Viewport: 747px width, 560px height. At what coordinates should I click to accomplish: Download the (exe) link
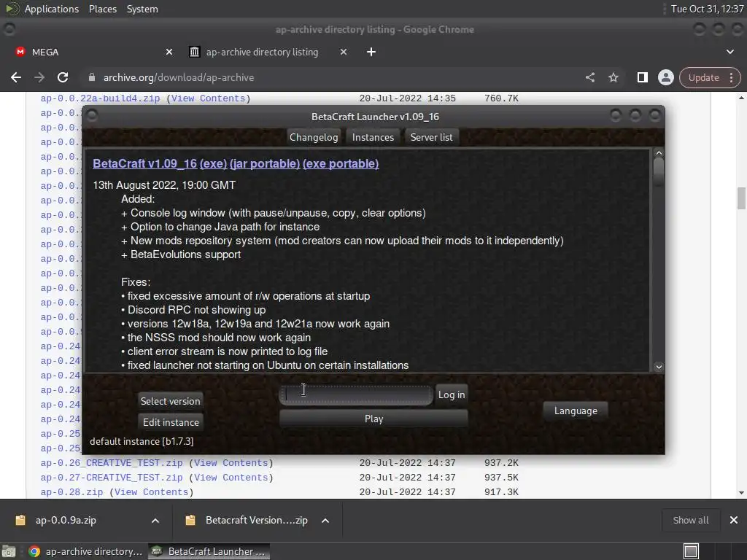[x=214, y=163]
